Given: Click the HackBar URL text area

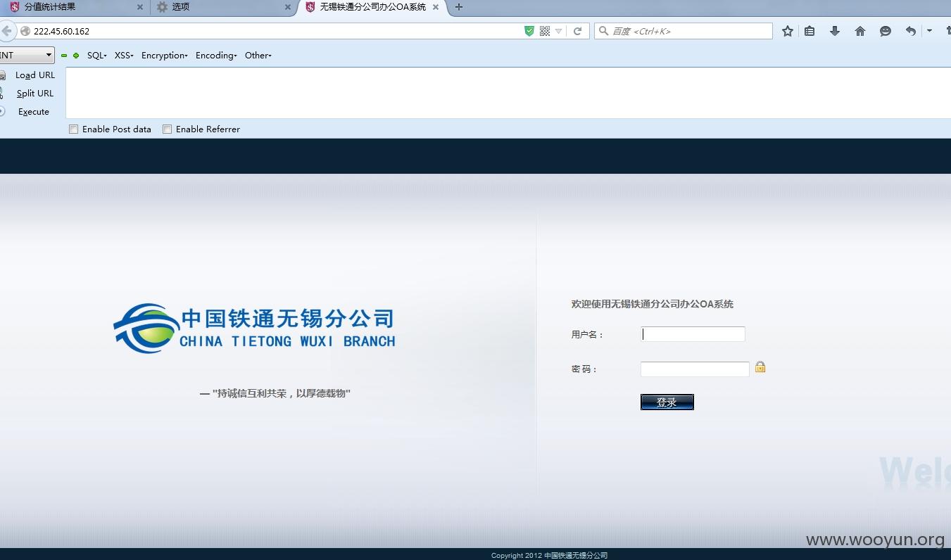Looking at the screenshot, I should [x=508, y=93].
